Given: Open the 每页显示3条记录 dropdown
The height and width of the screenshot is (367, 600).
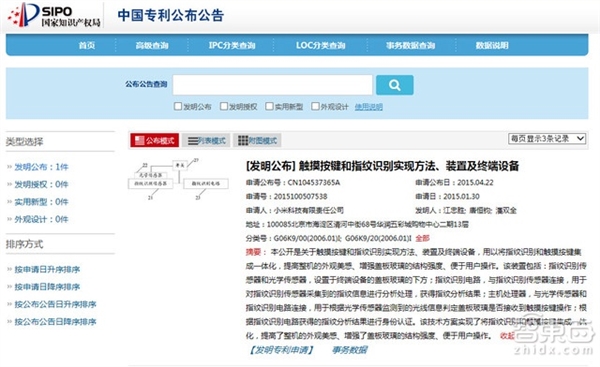Looking at the screenshot, I should tap(547, 139).
